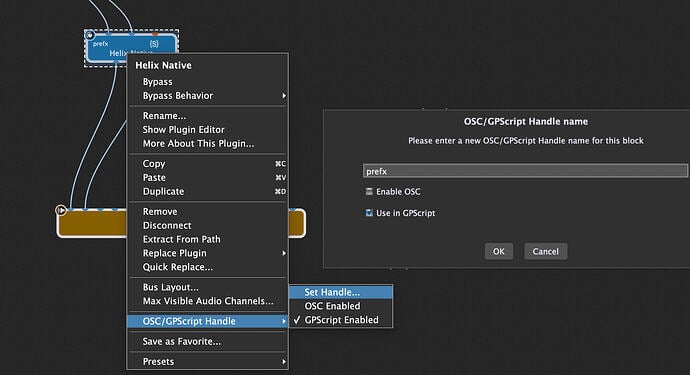Select More About This Plugin...

(x=208, y=143)
